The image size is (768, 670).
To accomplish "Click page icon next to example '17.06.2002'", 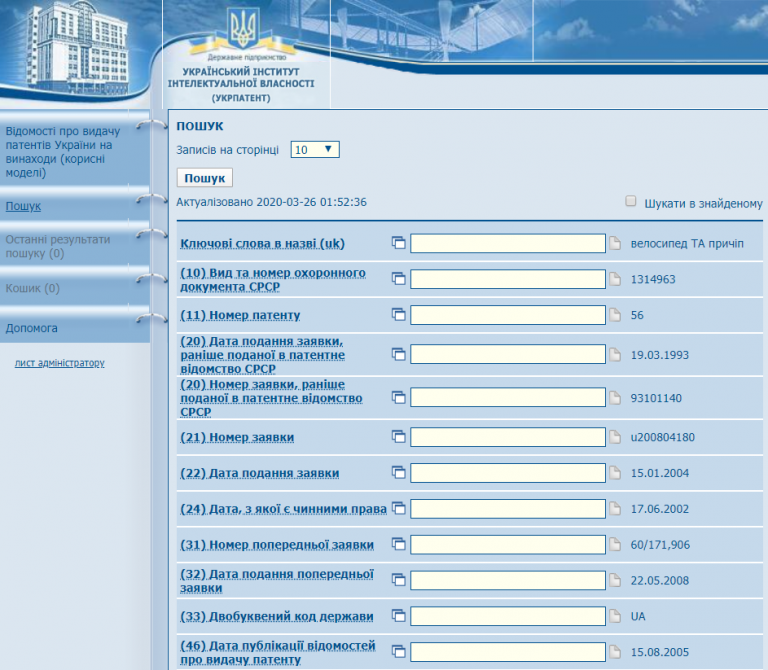I will coord(616,509).
